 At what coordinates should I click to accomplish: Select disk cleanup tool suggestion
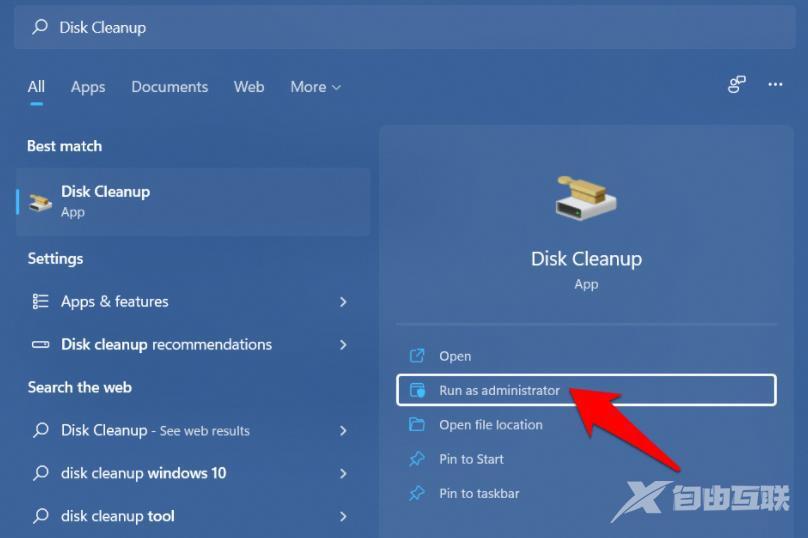[193, 516]
